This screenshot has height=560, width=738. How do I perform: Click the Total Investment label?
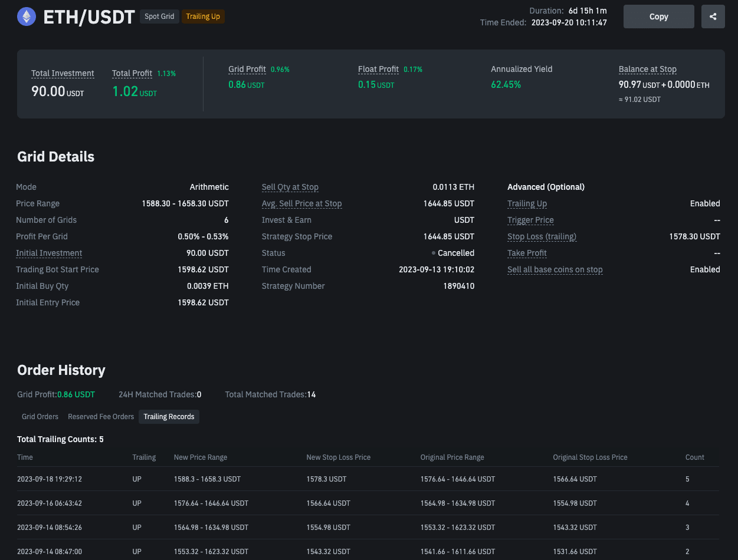click(x=63, y=74)
